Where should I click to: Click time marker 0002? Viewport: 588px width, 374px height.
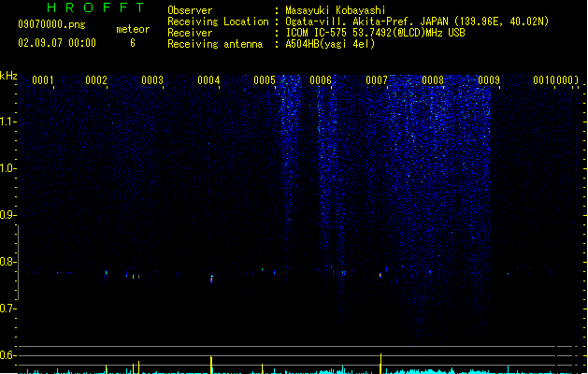[x=96, y=80]
